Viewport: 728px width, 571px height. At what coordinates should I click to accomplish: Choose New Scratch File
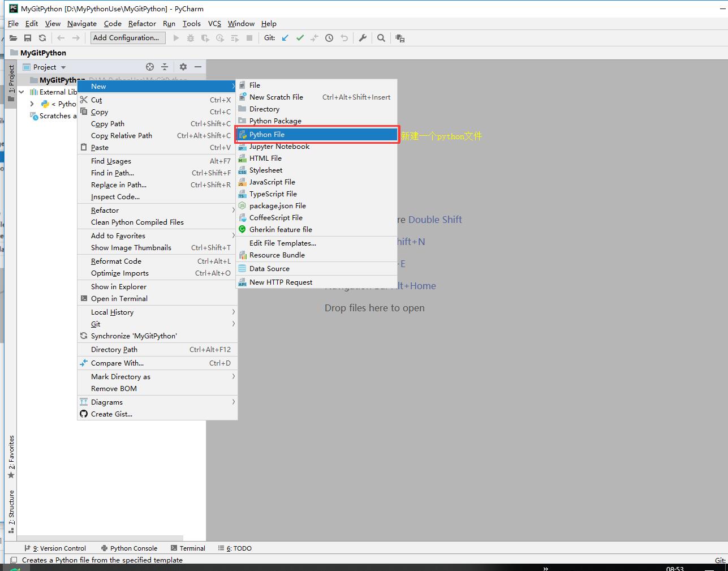pos(317,97)
